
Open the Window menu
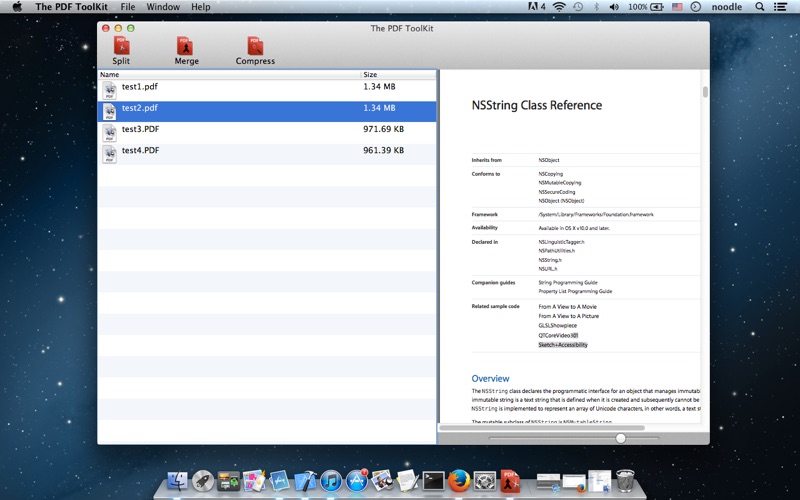[x=163, y=7]
